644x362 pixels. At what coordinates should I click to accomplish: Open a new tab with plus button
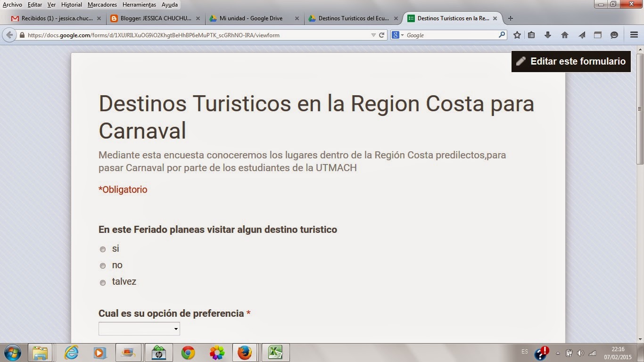[x=510, y=18]
